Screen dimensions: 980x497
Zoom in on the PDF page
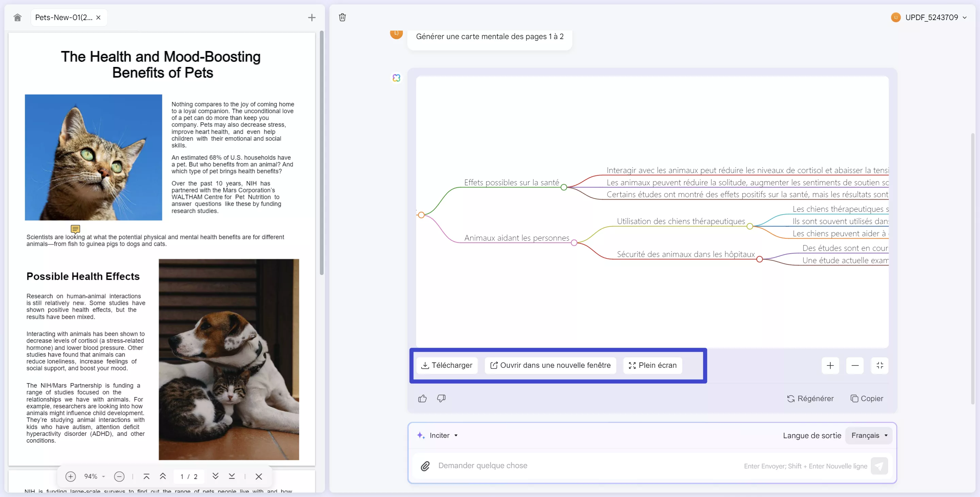pyautogui.click(x=71, y=477)
